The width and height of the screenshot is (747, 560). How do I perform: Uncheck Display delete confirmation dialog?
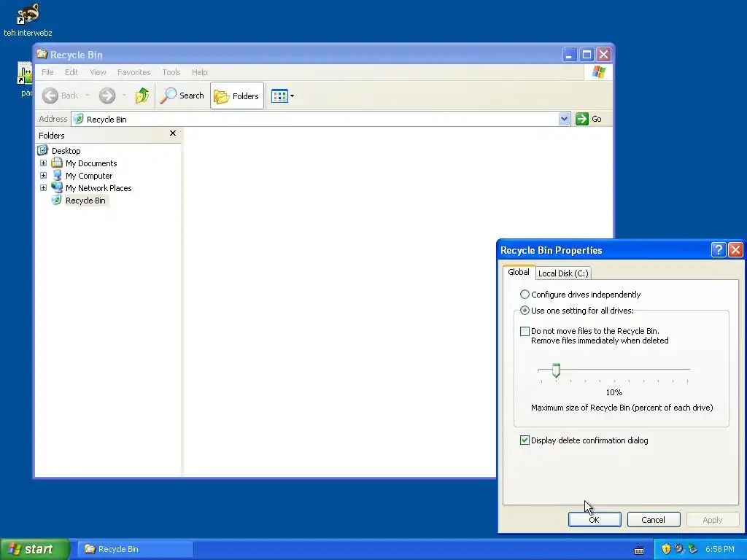click(525, 440)
